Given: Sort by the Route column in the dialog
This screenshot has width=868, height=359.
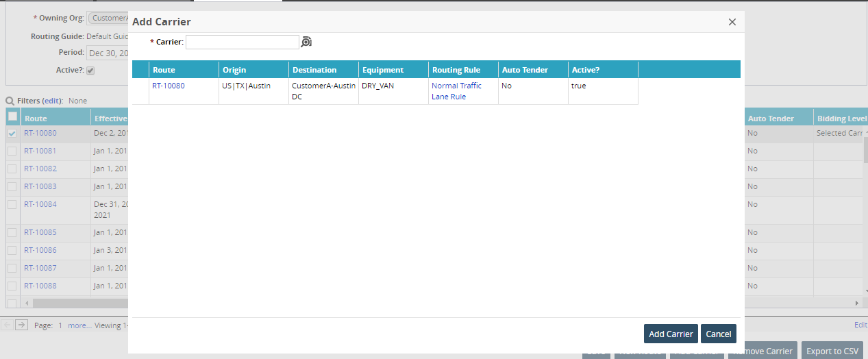Looking at the screenshot, I should click(x=184, y=70).
